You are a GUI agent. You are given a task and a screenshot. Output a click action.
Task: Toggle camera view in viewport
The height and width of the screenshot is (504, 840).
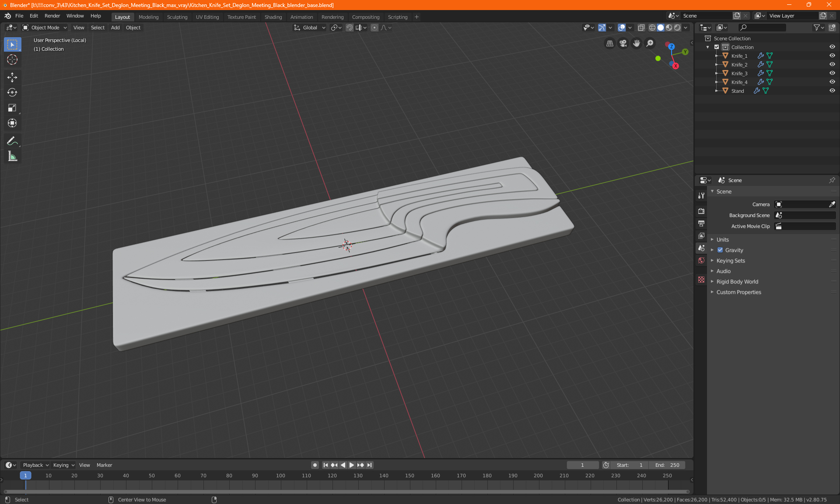[x=623, y=43]
